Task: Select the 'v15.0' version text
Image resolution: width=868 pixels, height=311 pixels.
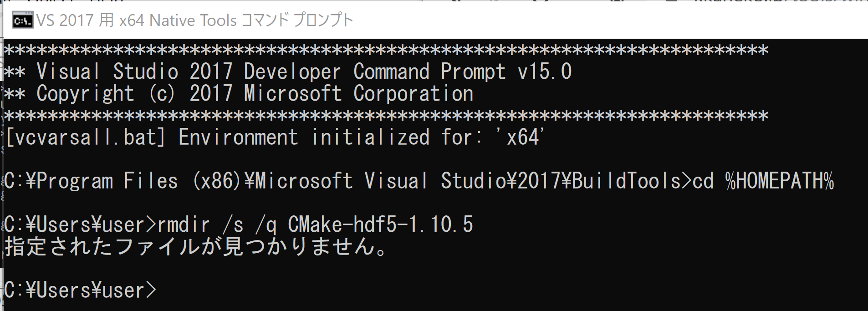Action: (545, 72)
